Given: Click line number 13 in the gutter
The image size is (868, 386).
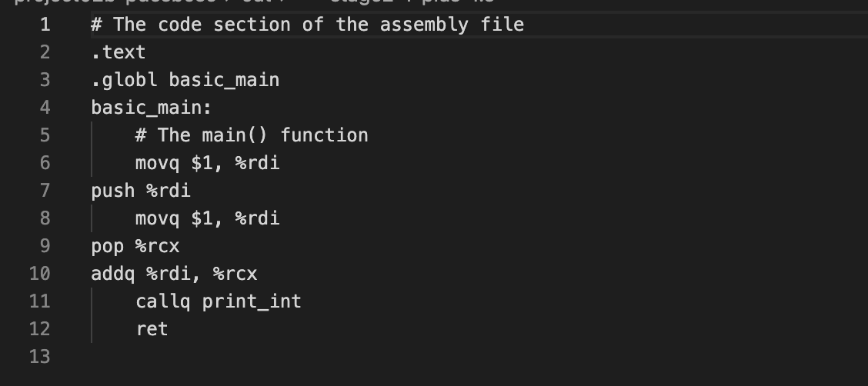Looking at the screenshot, I should click(40, 357).
